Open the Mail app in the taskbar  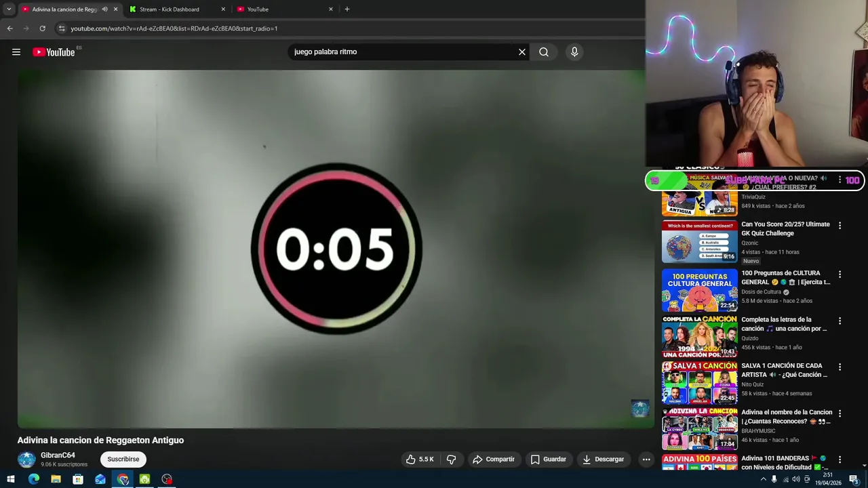tap(100, 479)
